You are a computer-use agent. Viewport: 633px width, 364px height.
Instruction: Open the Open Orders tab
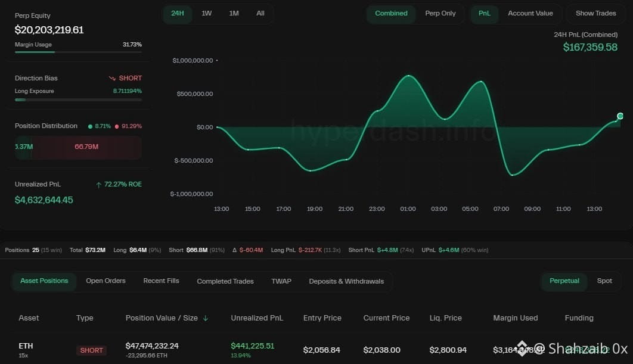(105, 281)
